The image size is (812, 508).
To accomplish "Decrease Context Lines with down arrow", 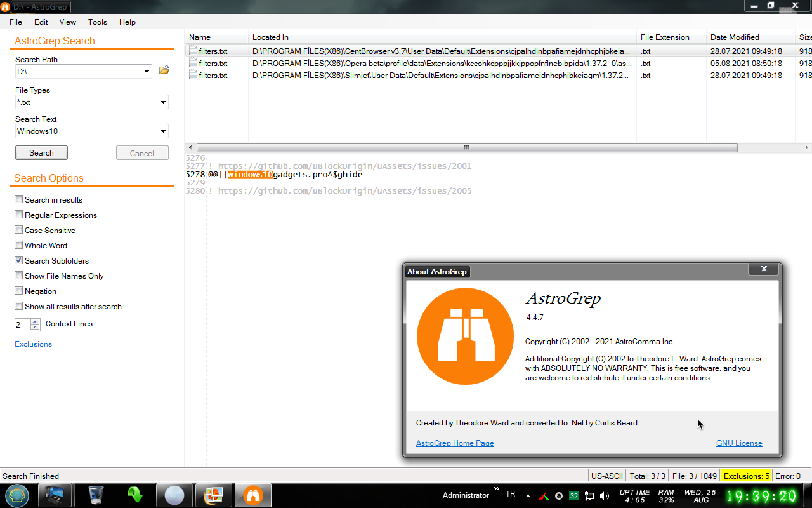I will [35, 328].
